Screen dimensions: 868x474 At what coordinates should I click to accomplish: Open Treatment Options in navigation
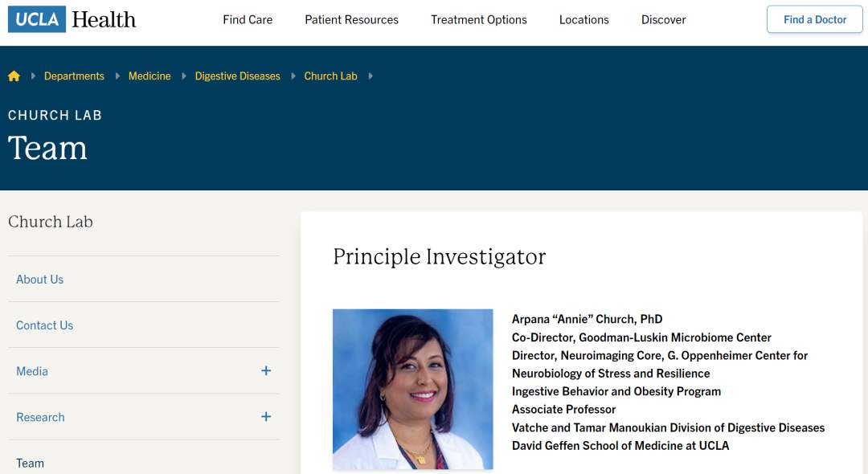click(478, 20)
